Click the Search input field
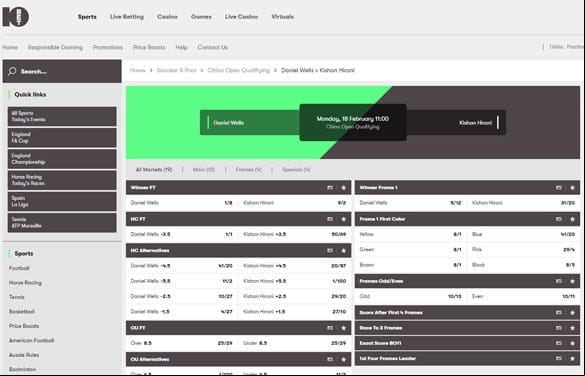Image resolution: width=585 pixels, height=376 pixels. (x=62, y=71)
